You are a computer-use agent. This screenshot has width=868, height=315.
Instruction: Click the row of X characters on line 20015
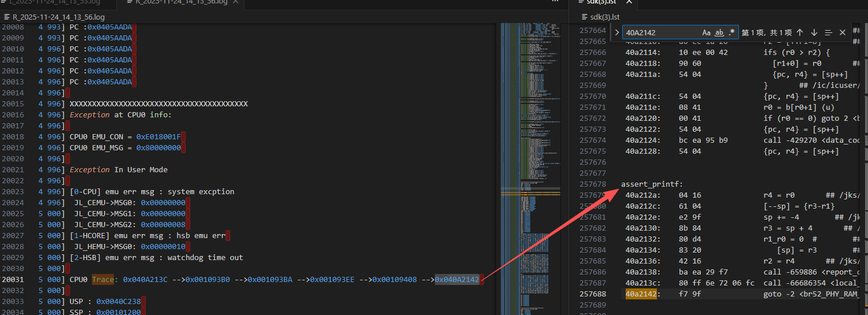click(x=158, y=103)
